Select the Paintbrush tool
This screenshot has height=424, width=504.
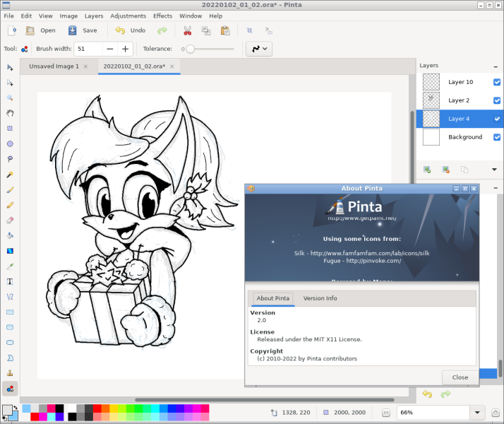coord(10,190)
